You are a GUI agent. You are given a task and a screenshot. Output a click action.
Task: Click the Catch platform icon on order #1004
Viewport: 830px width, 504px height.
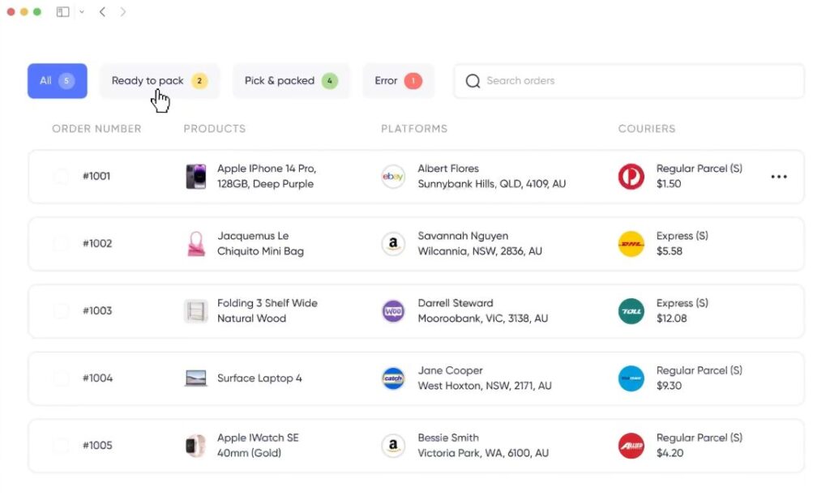(x=393, y=378)
